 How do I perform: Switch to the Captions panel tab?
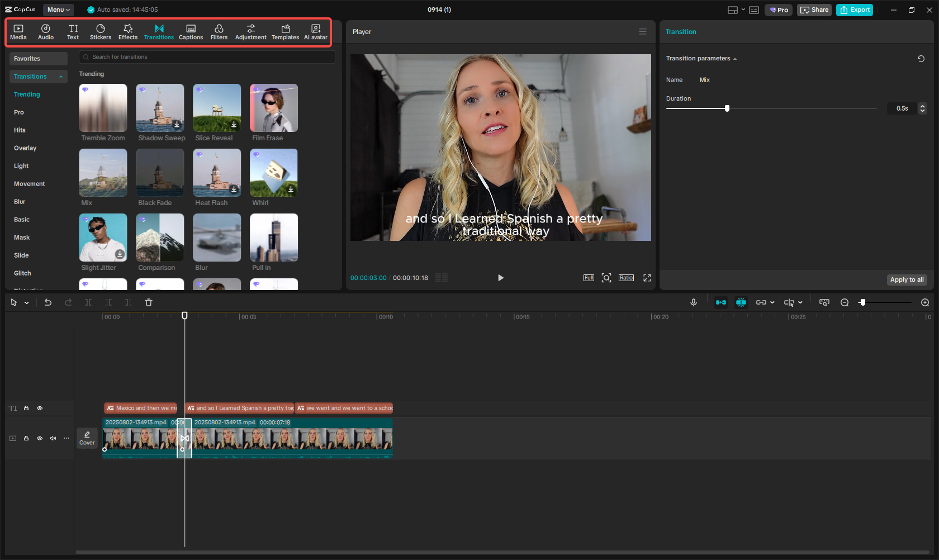(x=191, y=31)
